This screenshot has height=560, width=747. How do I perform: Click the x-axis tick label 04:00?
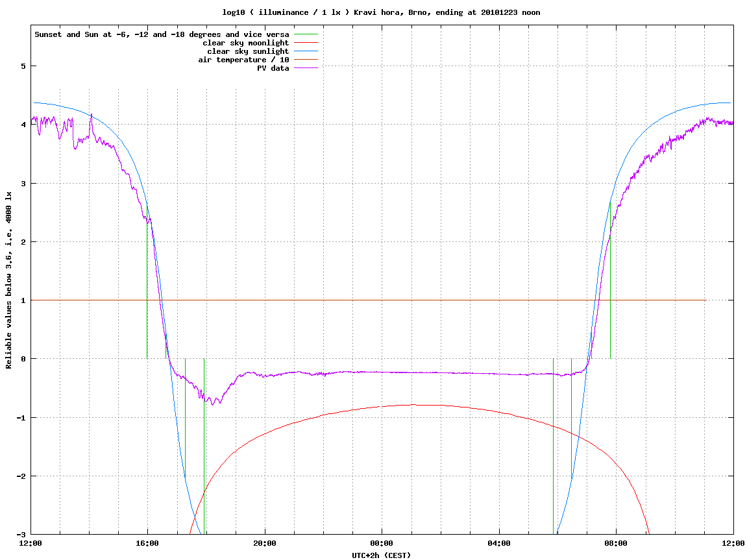[499, 543]
